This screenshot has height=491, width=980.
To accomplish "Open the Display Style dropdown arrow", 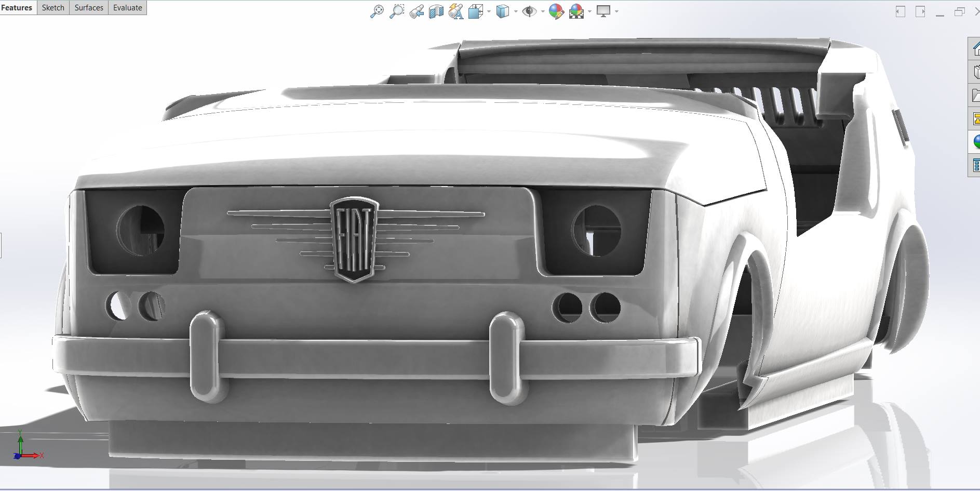I will click(516, 11).
